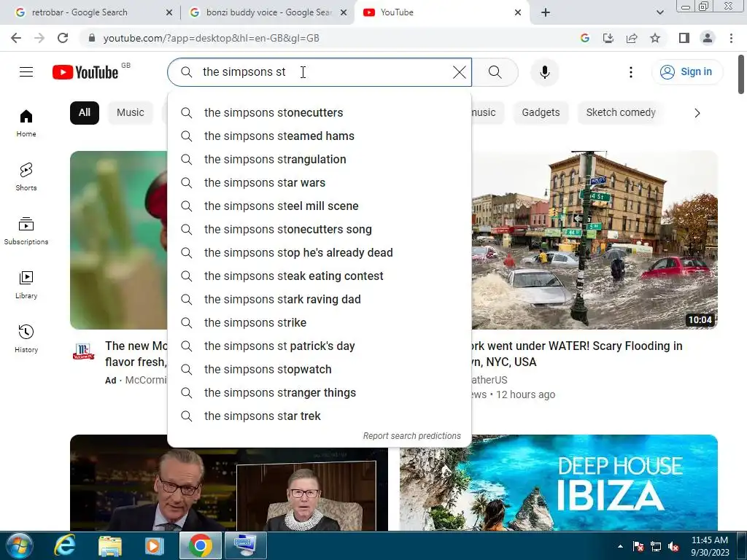
Task: Open the tab search dropdown arrow
Action: click(x=659, y=12)
